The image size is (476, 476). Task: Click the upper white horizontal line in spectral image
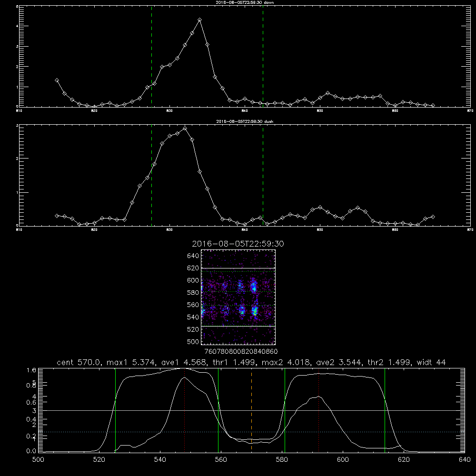click(x=238, y=268)
